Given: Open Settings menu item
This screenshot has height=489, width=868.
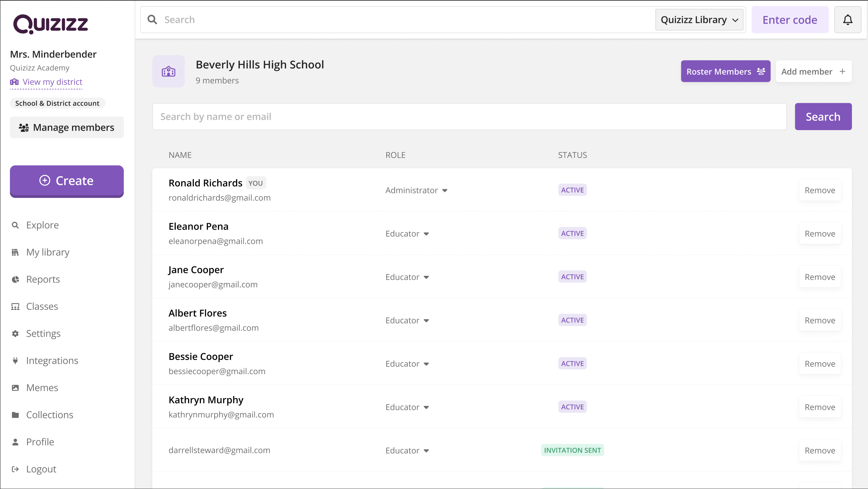Looking at the screenshot, I should (43, 334).
